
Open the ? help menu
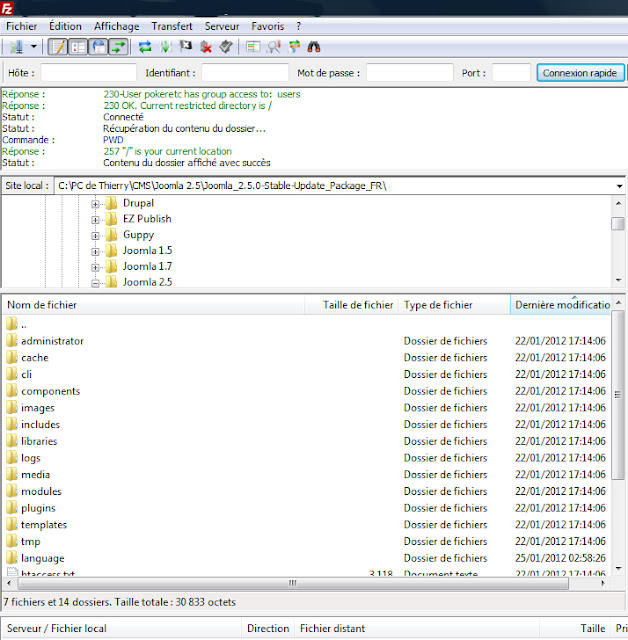(299, 26)
